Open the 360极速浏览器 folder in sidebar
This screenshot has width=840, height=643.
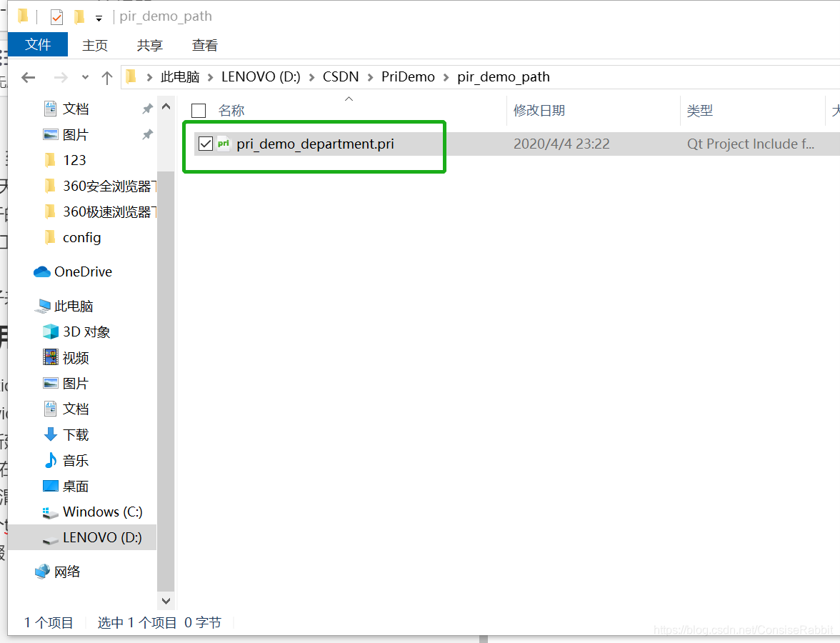(x=109, y=211)
